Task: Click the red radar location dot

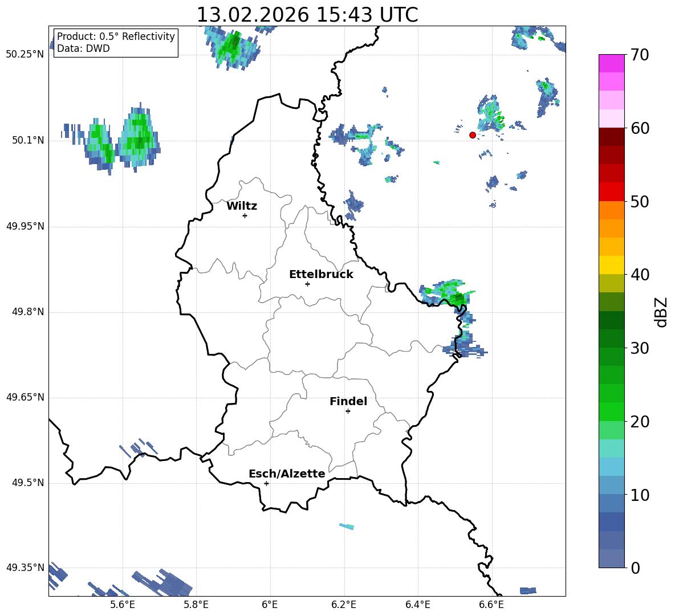Action: click(x=473, y=135)
